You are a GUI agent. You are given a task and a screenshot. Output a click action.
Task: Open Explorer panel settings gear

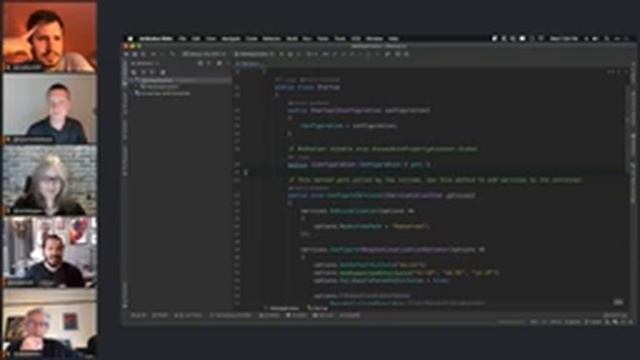tap(219, 64)
